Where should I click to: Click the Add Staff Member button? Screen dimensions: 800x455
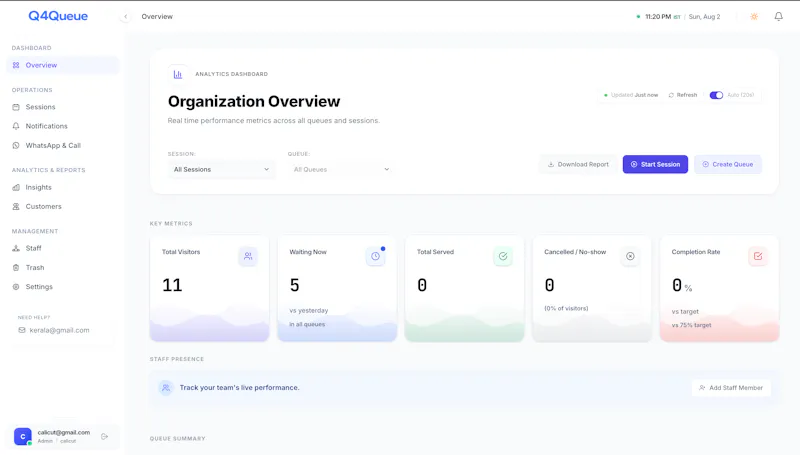(x=731, y=388)
